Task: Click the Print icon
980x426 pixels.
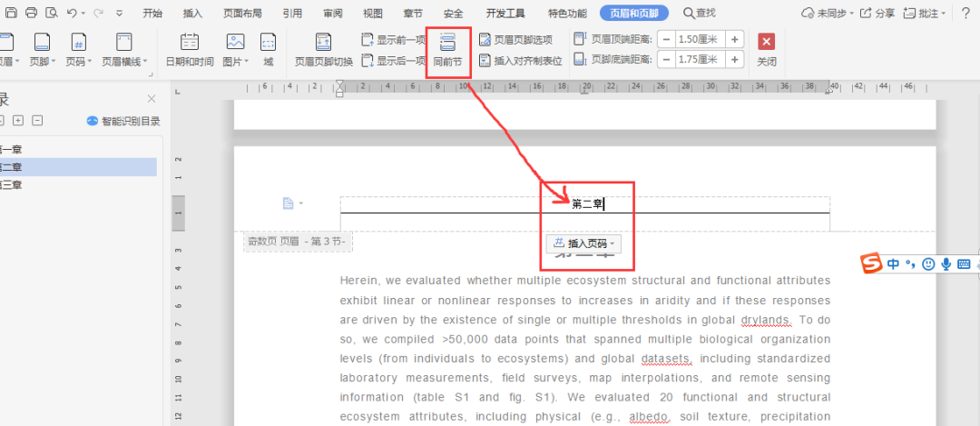Action: point(31,13)
